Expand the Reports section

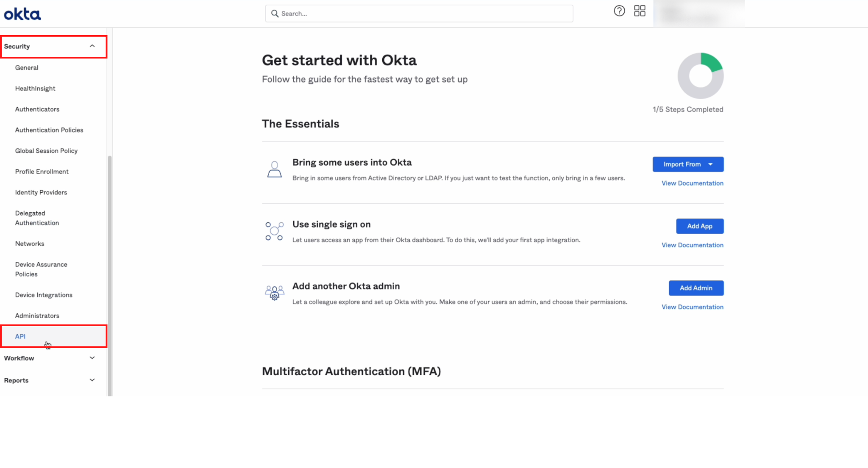tap(92, 380)
